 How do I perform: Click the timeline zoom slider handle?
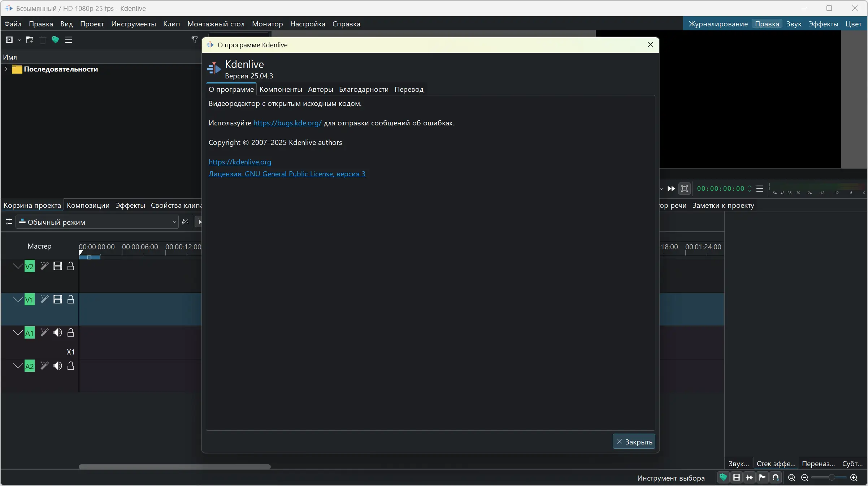(x=832, y=478)
